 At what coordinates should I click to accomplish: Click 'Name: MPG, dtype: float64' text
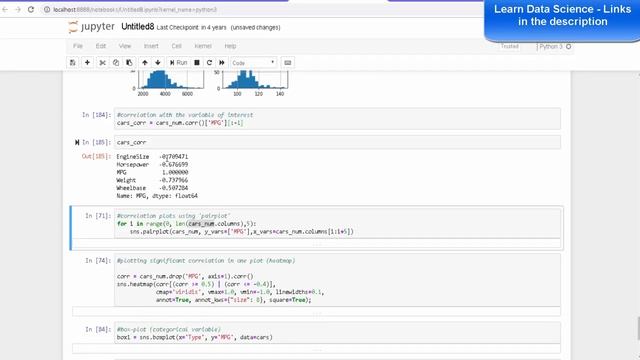pos(157,196)
